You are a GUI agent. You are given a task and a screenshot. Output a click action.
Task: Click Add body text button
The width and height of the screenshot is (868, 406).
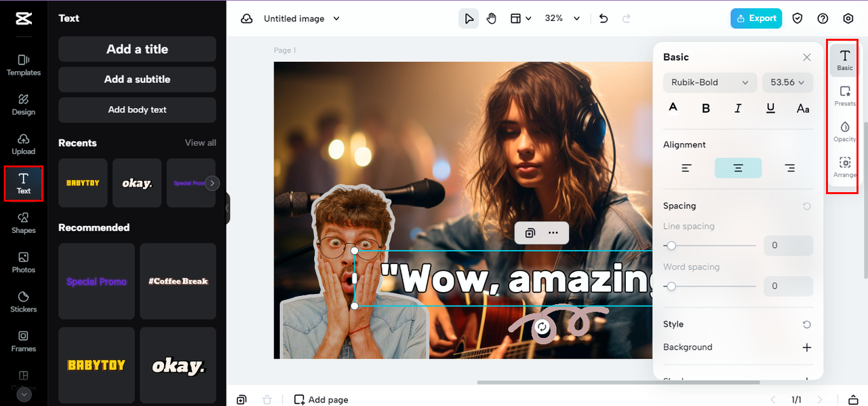coord(137,110)
